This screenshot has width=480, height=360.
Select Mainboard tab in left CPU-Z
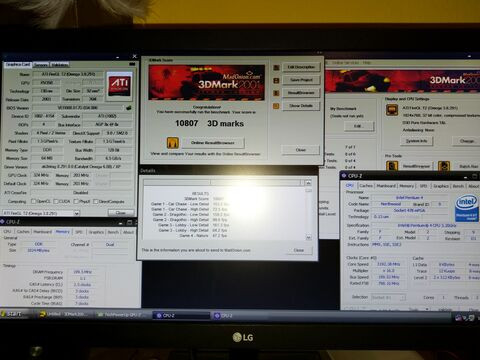43,231
